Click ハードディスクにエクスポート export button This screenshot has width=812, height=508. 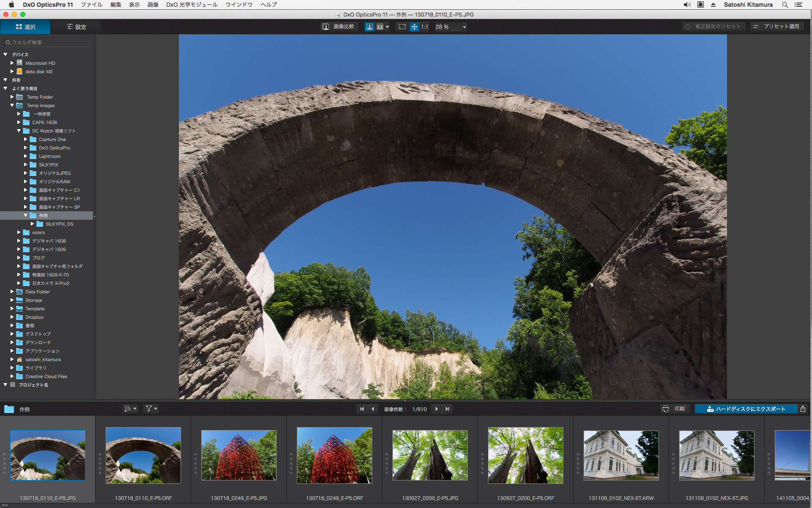(x=746, y=409)
